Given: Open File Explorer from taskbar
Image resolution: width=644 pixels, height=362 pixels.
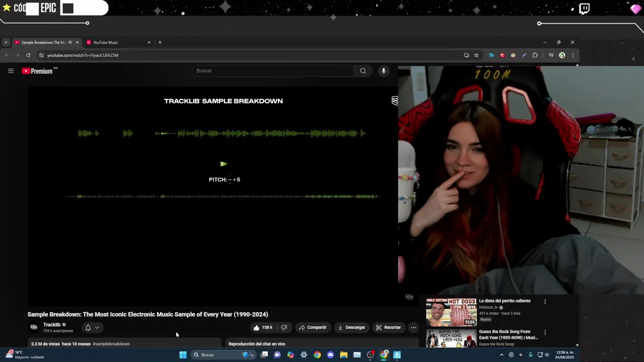Looking at the screenshot, I should tap(344, 355).
